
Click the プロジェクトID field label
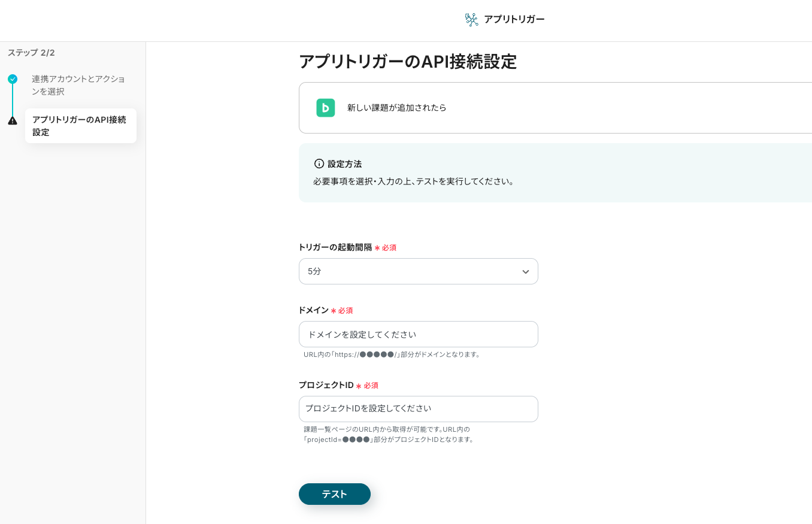click(x=326, y=385)
